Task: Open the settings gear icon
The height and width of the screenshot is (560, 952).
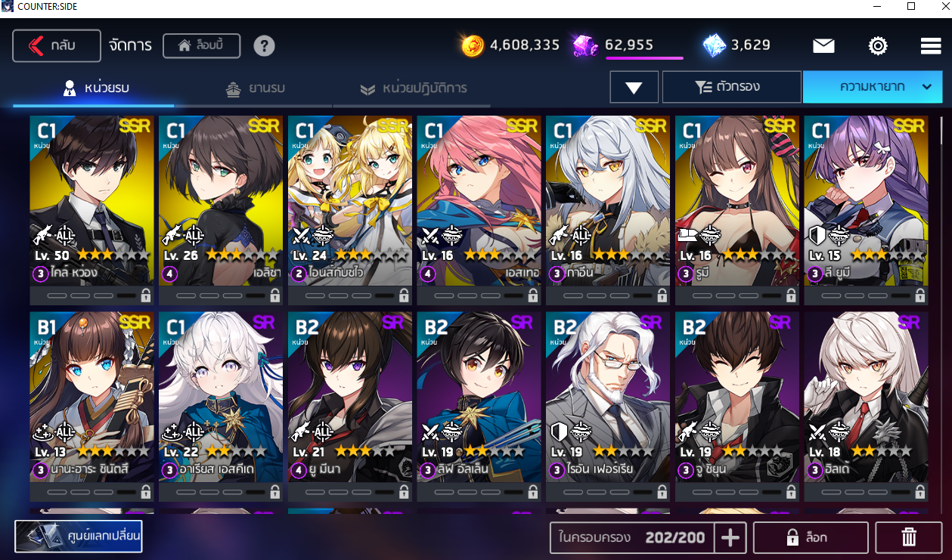Action: point(878,46)
